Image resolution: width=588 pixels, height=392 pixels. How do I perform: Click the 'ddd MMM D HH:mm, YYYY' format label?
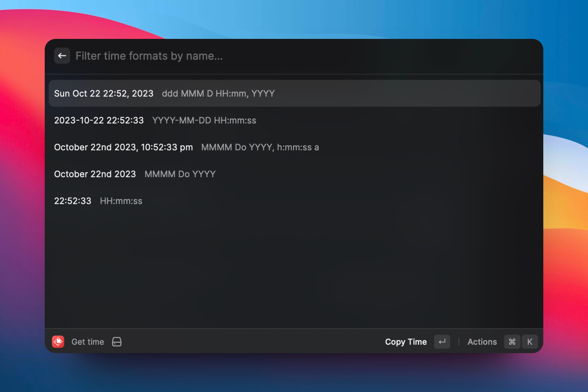click(218, 93)
